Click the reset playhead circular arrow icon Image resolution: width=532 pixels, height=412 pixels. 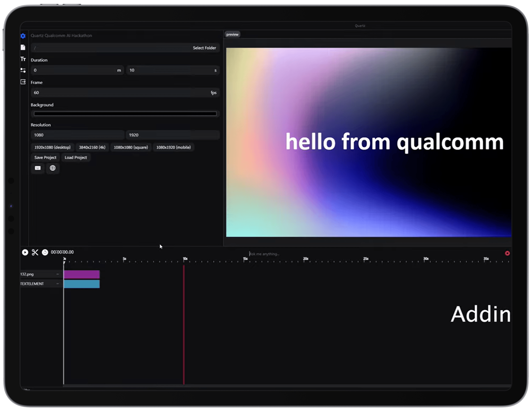pyautogui.click(x=45, y=252)
